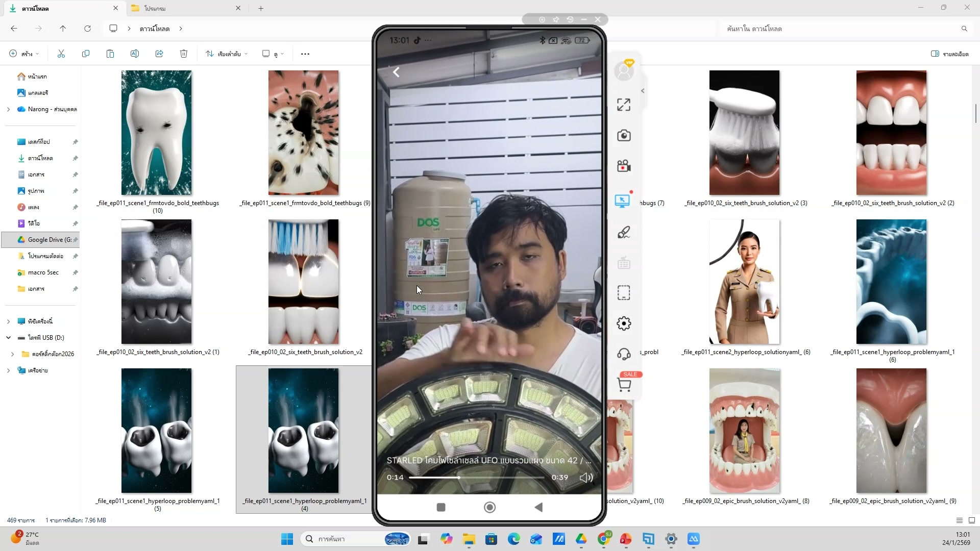Open the SALE shopping cart icon
980x551 pixels.
pos(624,384)
